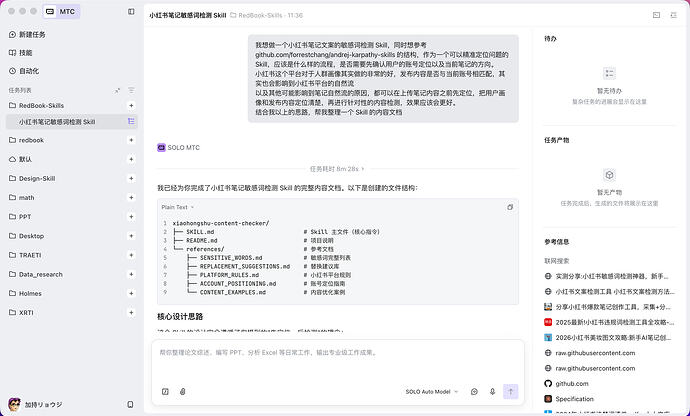Viewport: 690px width, 416px height.
Task: Toggle the right side panel icon at top right
Action: pos(673,15)
